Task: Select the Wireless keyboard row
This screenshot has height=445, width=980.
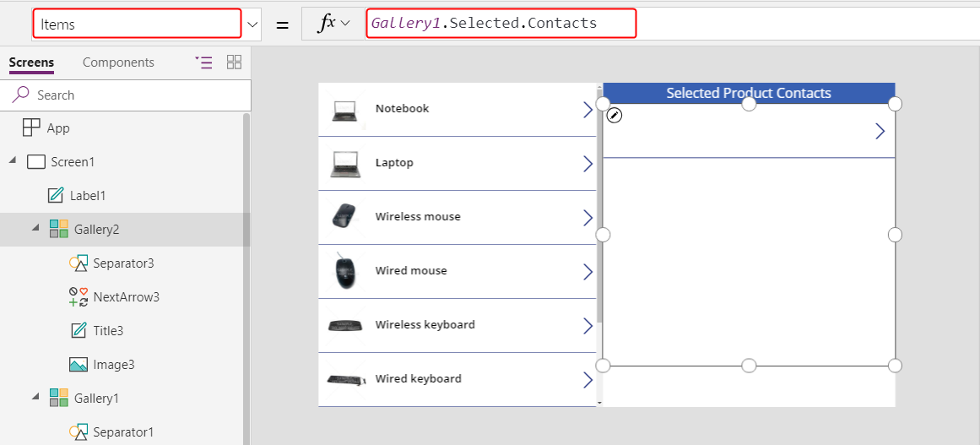Action: (x=458, y=326)
